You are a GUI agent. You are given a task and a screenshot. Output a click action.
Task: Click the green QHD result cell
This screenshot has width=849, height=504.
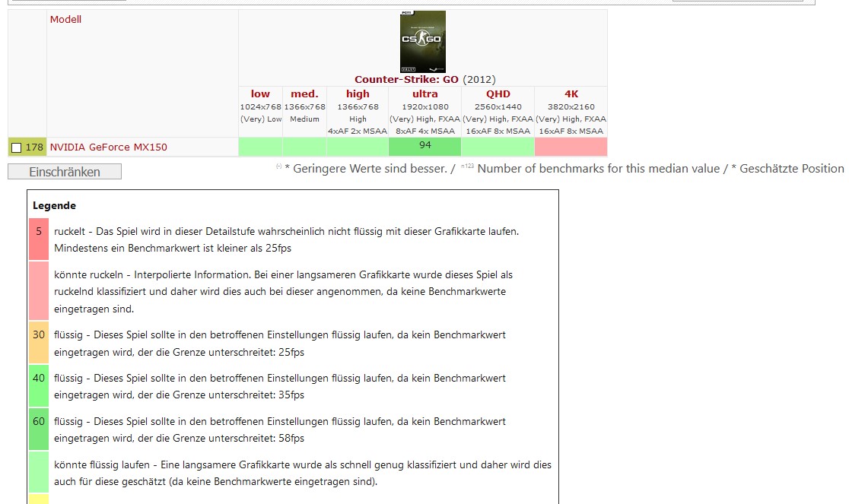click(498, 147)
